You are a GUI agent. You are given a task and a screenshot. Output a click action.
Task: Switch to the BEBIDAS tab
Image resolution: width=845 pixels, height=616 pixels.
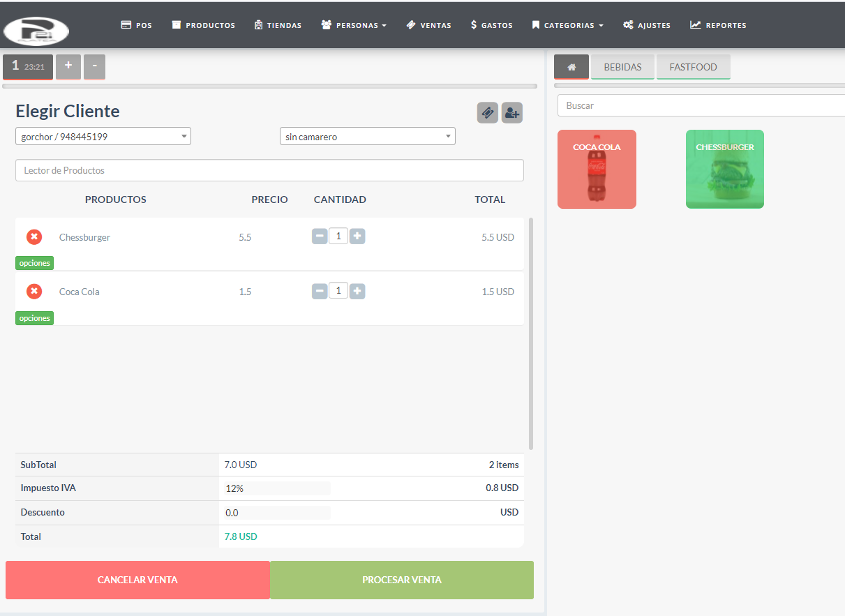pyautogui.click(x=622, y=66)
